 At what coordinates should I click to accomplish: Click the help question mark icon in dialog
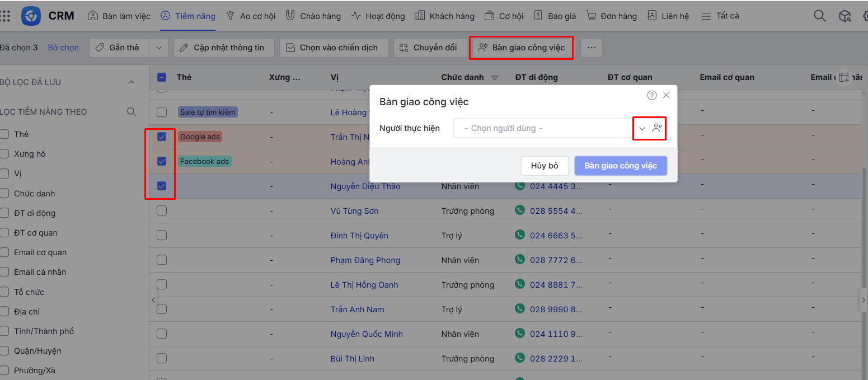coord(651,95)
